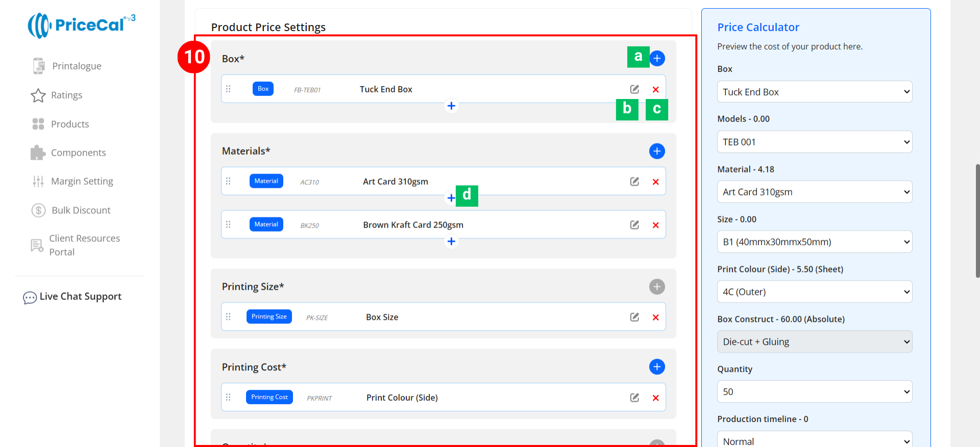The height and width of the screenshot is (447, 980).
Task: Delete the Tuck End Box row
Action: tap(656, 90)
